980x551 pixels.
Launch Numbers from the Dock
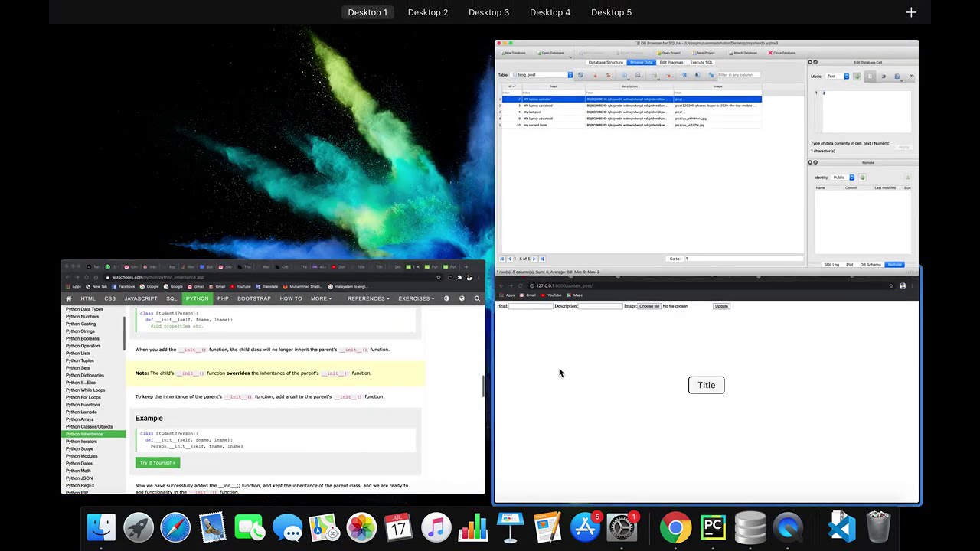473,527
